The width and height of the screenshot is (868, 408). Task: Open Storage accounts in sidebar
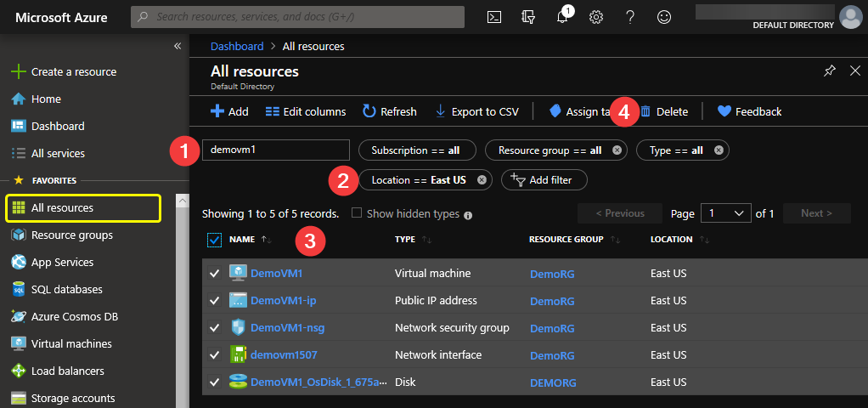coord(63,398)
